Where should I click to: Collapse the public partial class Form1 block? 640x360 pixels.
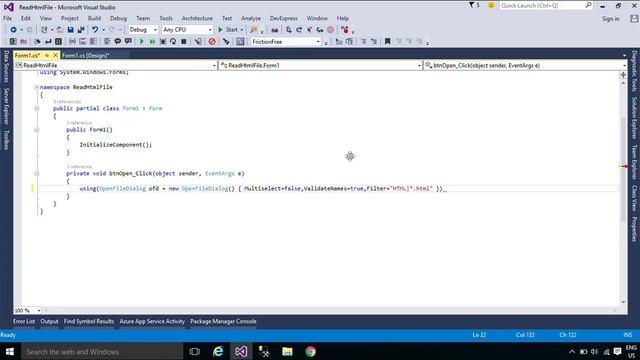(x=37, y=109)
